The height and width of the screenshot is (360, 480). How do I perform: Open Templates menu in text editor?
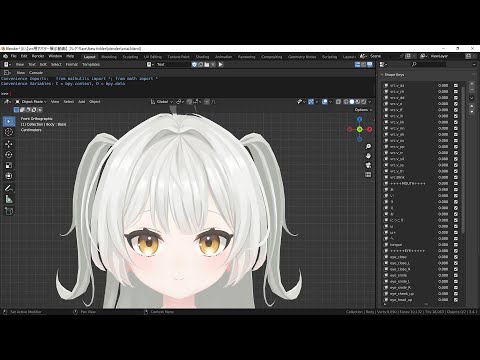tap(91, 64)
